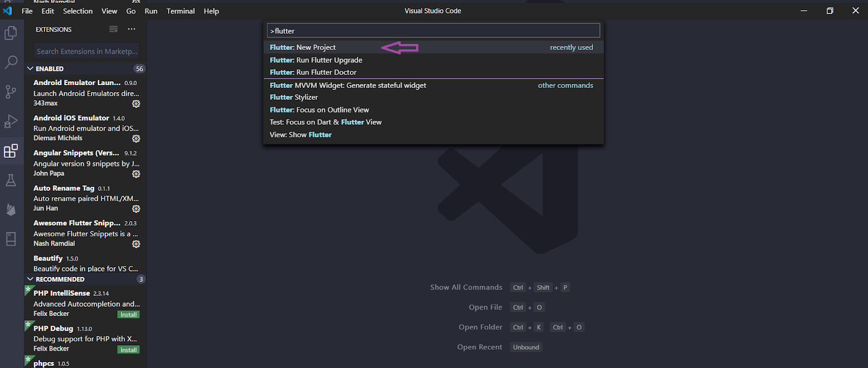Open PHP Debug extension details
The image size is (868, 368).
[85, 338]
